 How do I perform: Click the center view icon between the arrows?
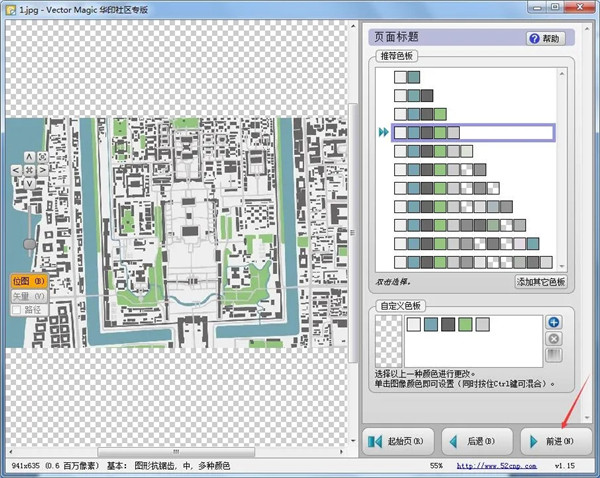click(x=29, y=169)
